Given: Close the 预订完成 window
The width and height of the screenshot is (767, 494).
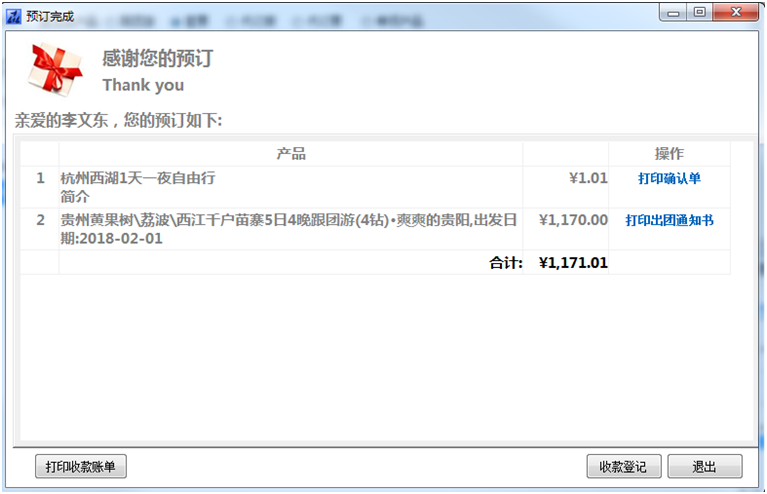Looking at the screenshot, I should (736, 12).
